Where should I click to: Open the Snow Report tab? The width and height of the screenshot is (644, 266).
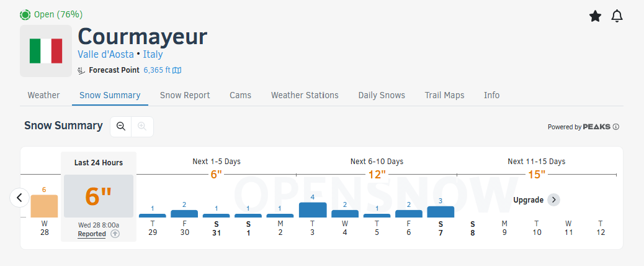[x=185, y=95]
